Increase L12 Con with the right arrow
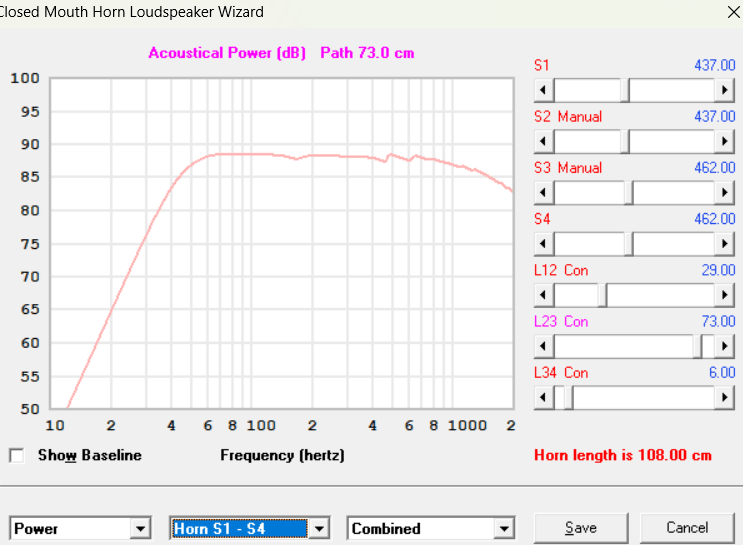743x545 pixels. click(x=724, y=295)
